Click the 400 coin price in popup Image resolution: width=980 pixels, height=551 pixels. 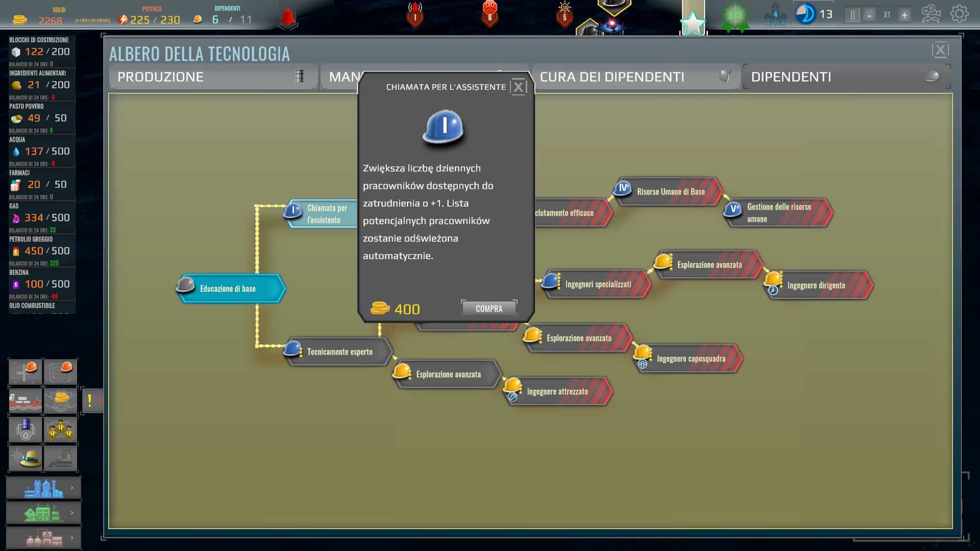[396, 309]
